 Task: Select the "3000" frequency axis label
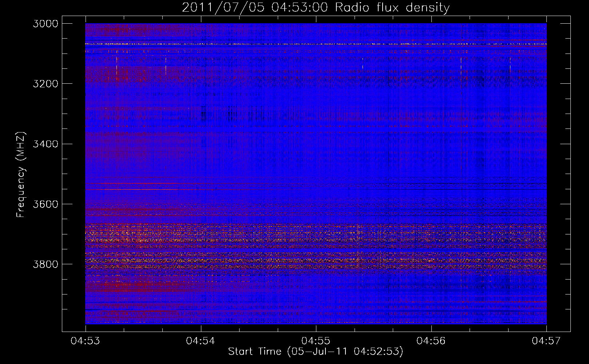coord(46,24)
